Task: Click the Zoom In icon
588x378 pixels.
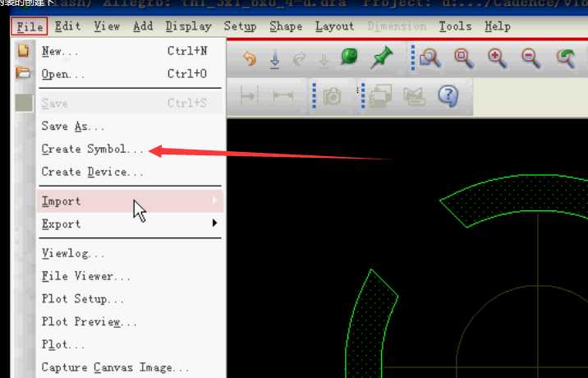Action: pos(497,58)
